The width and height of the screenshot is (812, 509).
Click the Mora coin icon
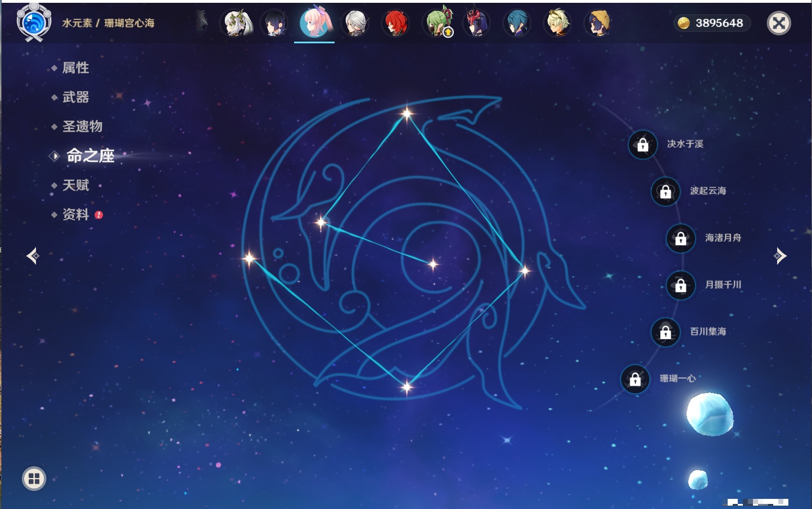click(683, 23)
